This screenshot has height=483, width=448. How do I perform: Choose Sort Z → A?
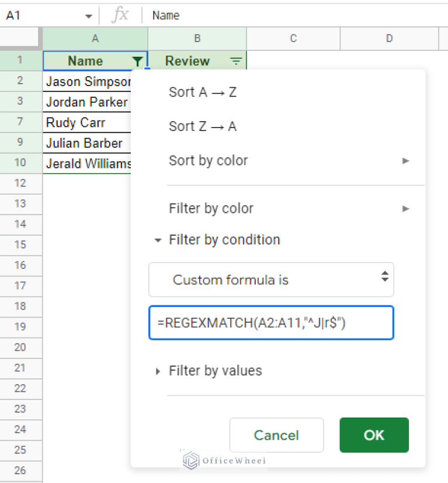[x=203, y=126]
